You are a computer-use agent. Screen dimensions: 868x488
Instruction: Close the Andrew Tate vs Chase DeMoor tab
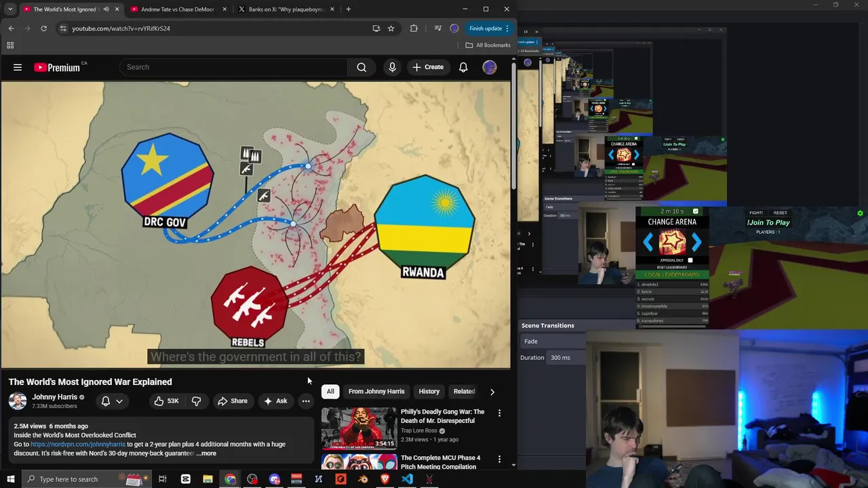[226, 9]
